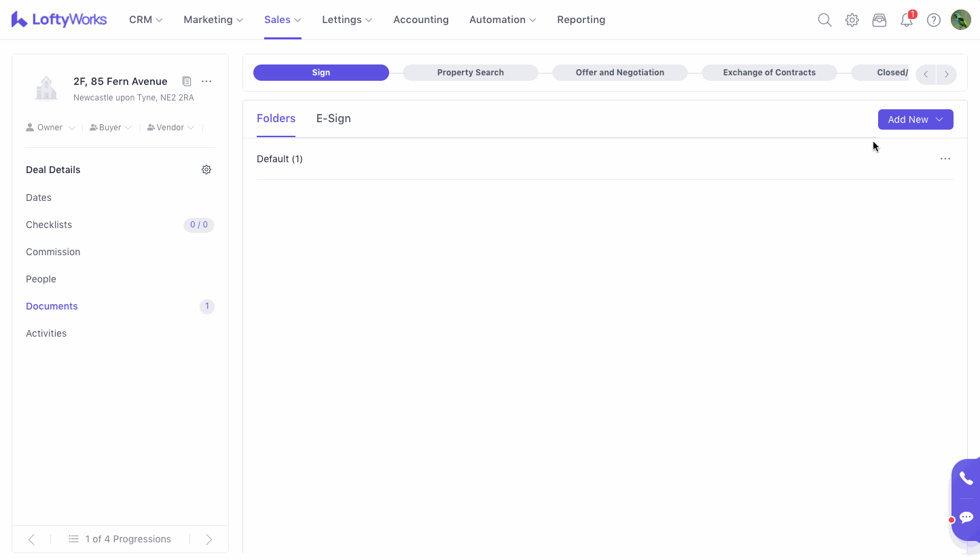
Task: Open more options for Default folder
Action: (x=945, y=159)
